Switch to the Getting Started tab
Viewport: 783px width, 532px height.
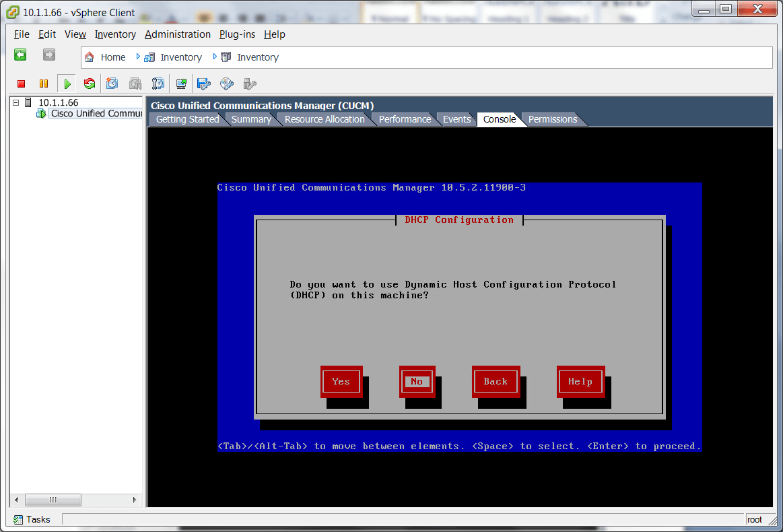click(187, 119)
